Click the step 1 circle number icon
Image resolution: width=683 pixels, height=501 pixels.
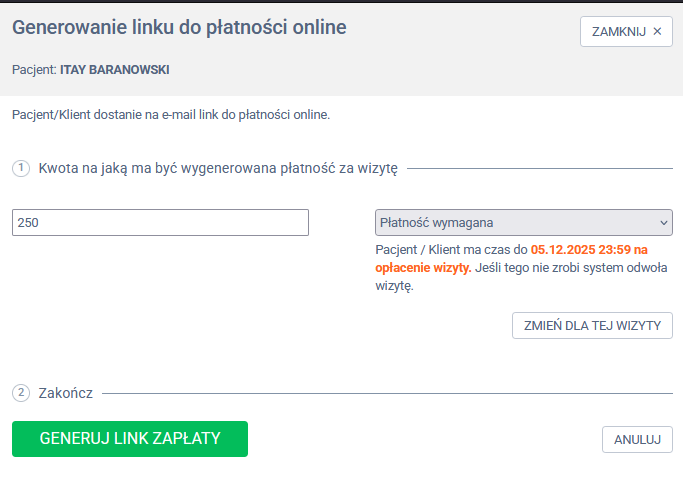click(21, 168)
